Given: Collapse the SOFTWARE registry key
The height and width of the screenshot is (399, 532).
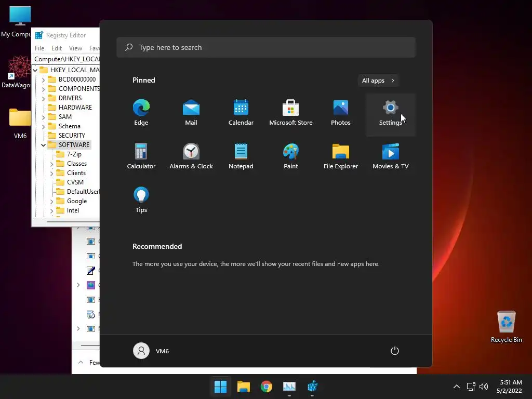Looking at the screenshot, I should pyautogui.click(x=44, y=145).
